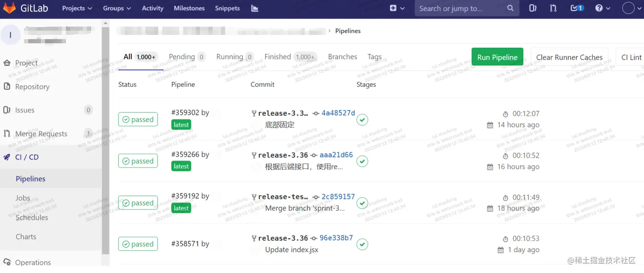The image size is (644, 273).
Task: Open commit message 底部固定
Action: (x=279, y=125)
